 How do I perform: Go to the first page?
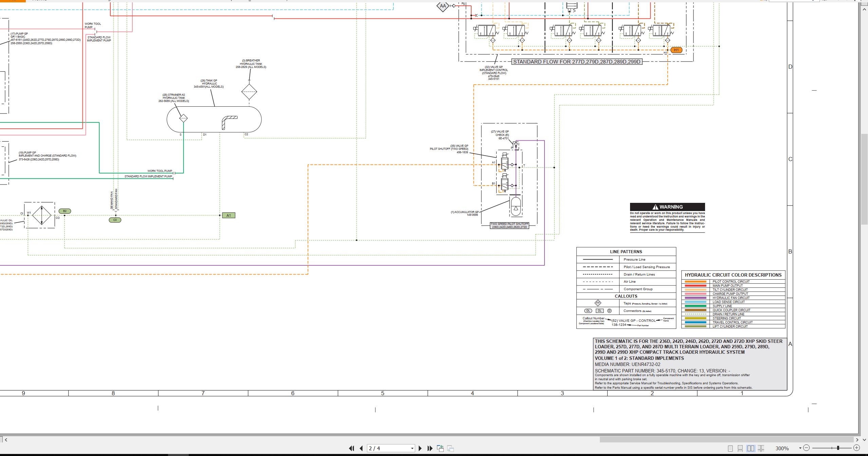pos(351,448)
